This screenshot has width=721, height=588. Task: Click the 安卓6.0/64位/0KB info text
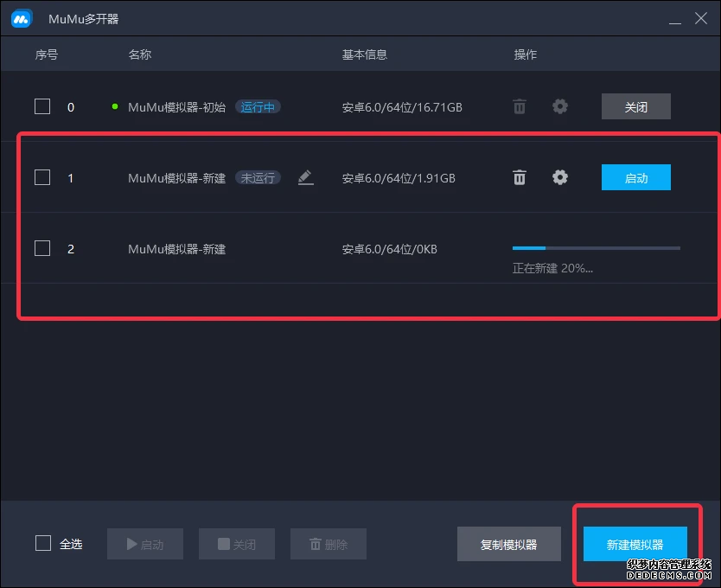pos(389,249)
